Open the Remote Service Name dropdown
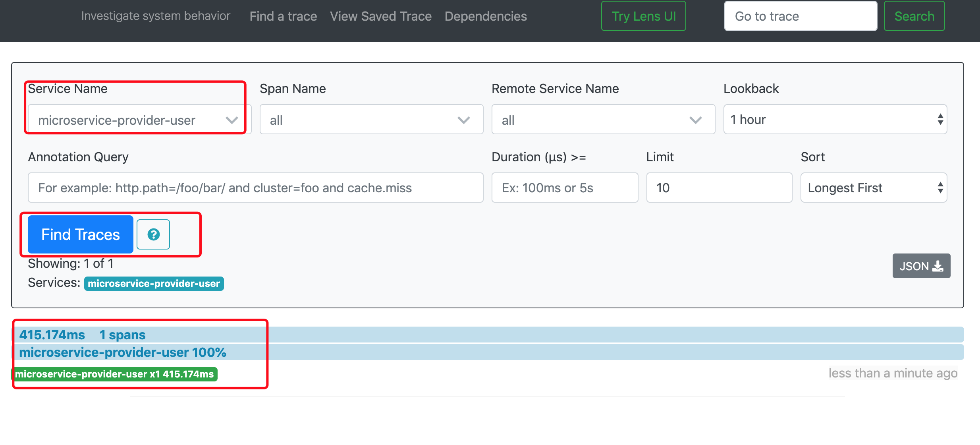Screen dimensions: 980x445 [603, 120]
